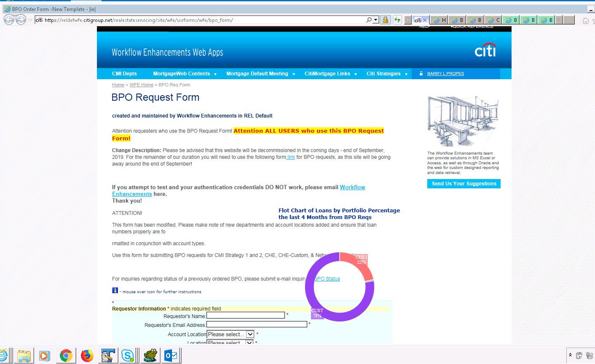Click the browser Forward arrow button

pos(21,20)
